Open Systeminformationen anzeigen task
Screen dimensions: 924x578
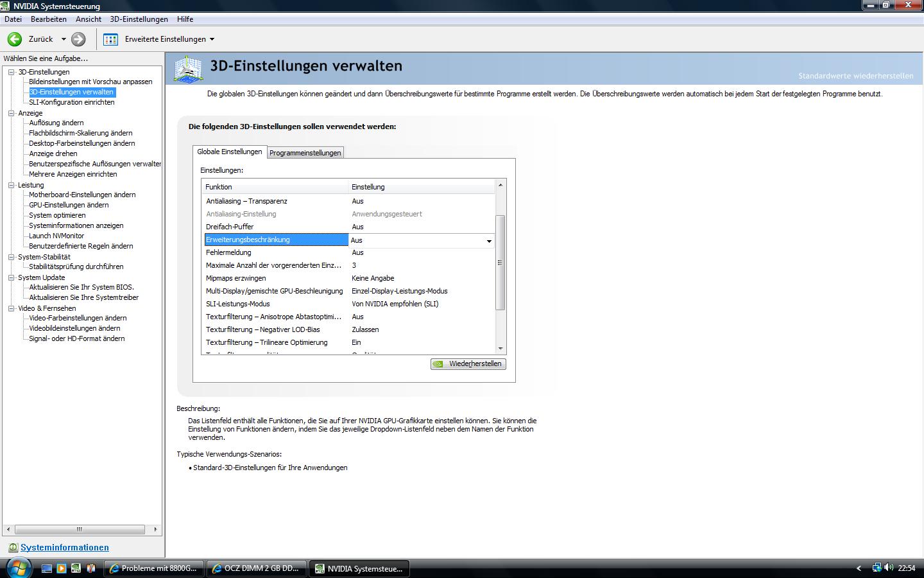pyautogui.click(x=76, y=225)
